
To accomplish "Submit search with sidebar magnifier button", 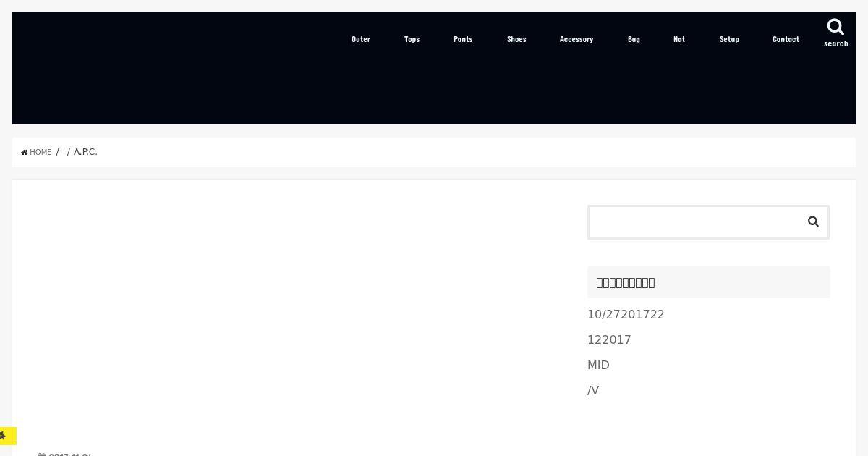I will (x=813, y=221).
